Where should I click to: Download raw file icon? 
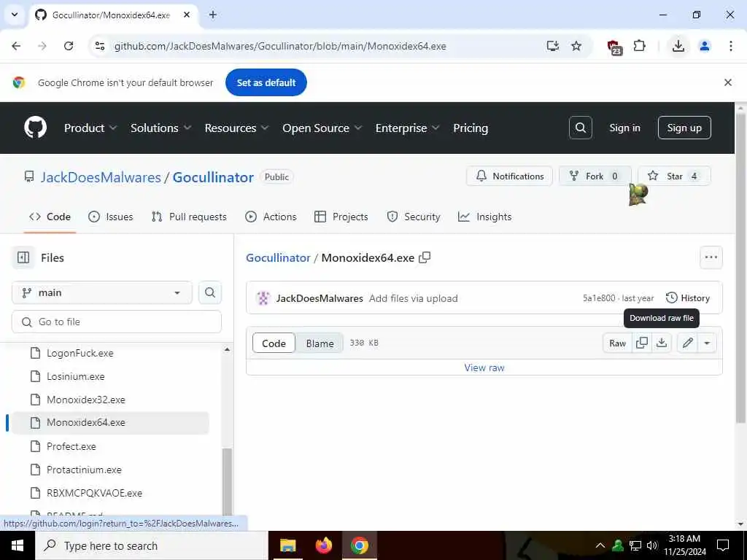(662, 343)
